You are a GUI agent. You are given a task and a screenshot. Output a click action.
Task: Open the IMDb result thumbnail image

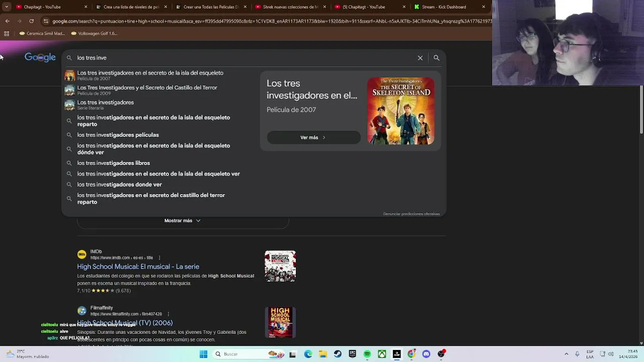(x=280, y=266)
